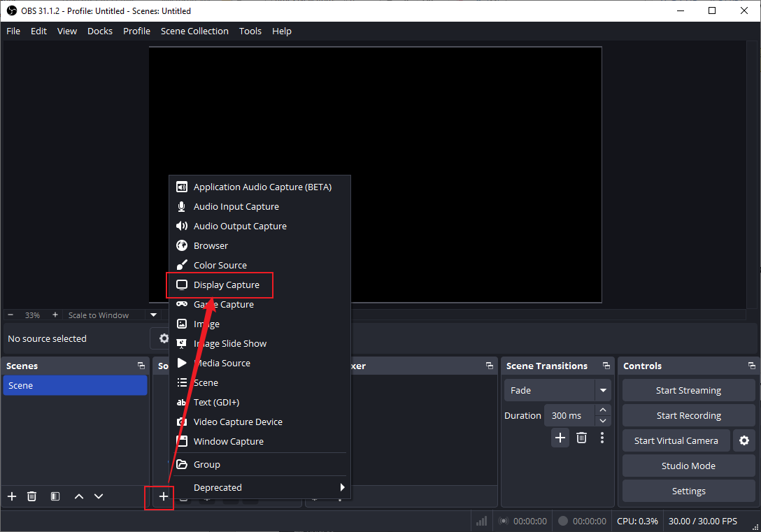Screen dimensions: 761x532
Task: Open source properties gear next to 'No source selected'
Action: point(163,338)
